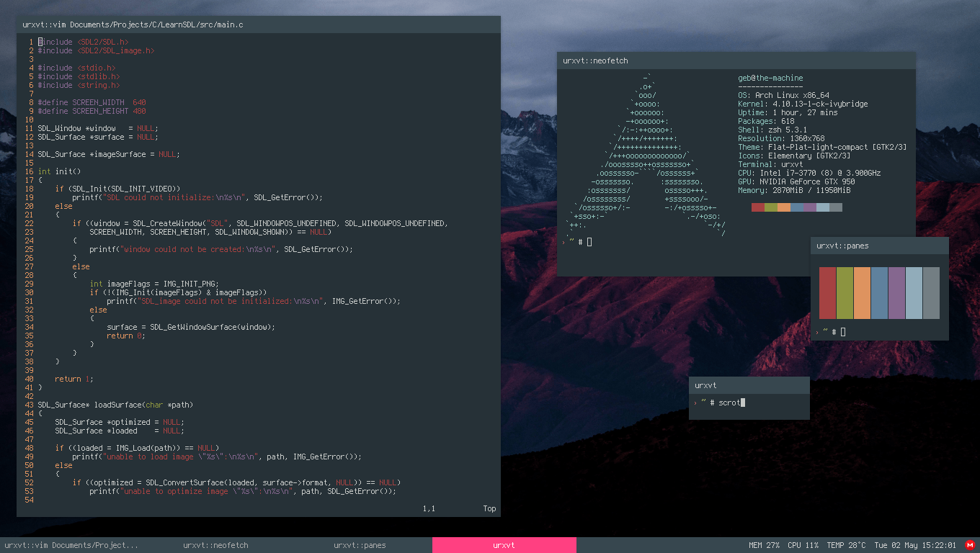
Task: Click the '#include <stdio.h>' line
Action: 77,68
